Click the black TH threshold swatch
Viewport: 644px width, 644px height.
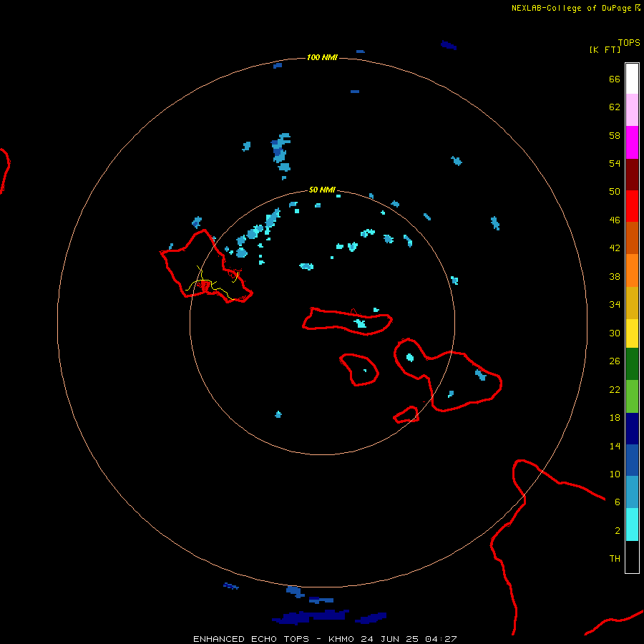click(632, 557)
